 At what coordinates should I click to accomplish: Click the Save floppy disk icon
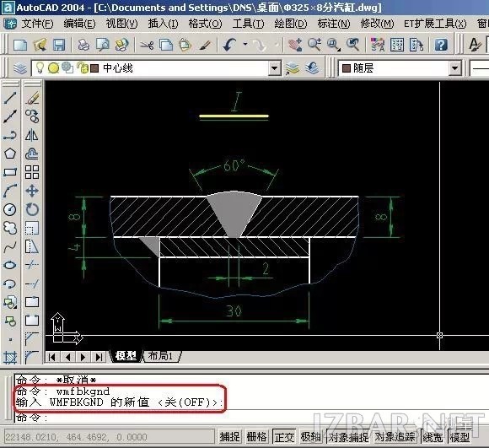click(x=59, y=45)
